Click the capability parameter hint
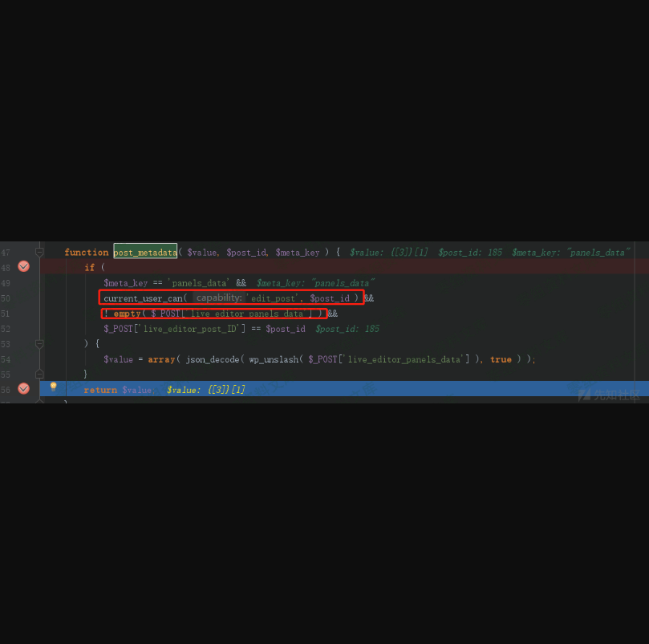This screenshot has height=644, width=649. 219,298
